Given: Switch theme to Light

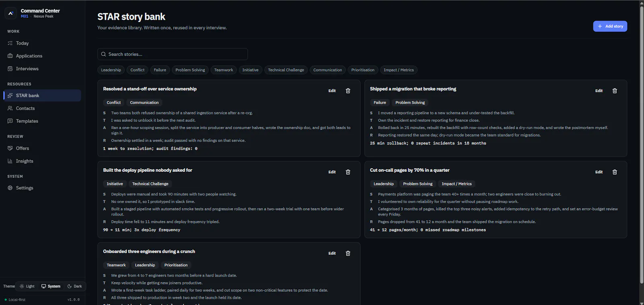Looking at the screenshot, I should [x=27, y=286].
